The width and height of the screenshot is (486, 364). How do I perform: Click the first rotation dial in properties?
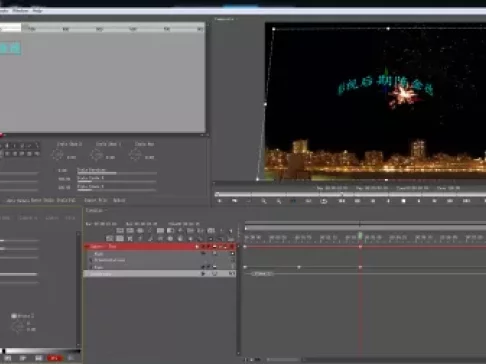pyautogui.click(x=57, y=155)
